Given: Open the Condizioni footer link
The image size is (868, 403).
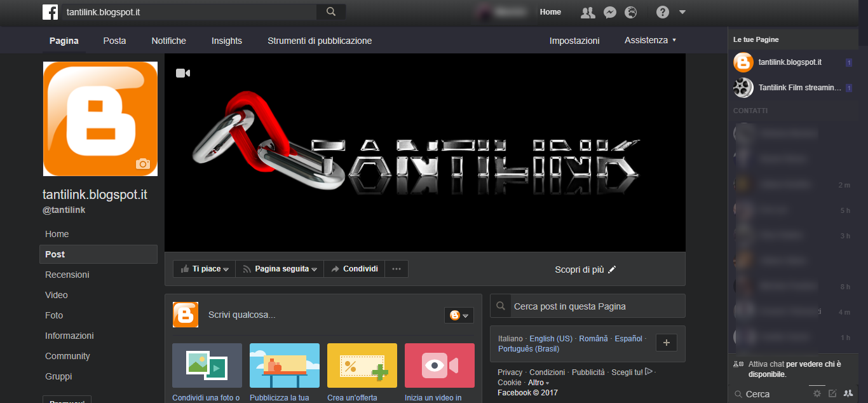Looking at the screenshot, I should tap(547, 372).
